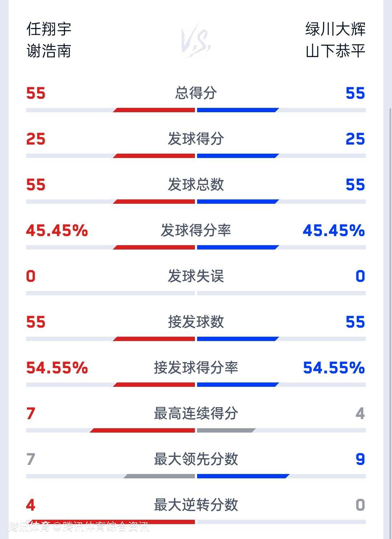The width and height of the screenshot is (392, 539).
Task: Click the gray bar under 最高连续得分
Action: (x=226, y=430)
